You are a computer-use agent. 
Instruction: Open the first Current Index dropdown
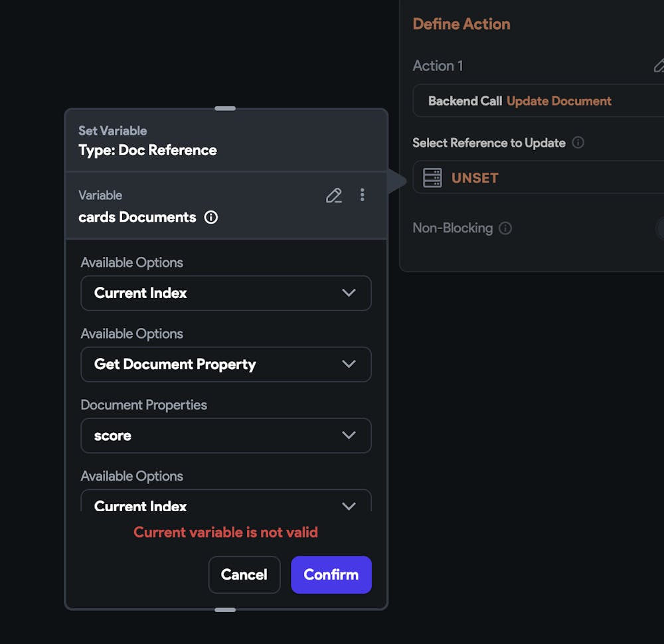pos(226,293)
